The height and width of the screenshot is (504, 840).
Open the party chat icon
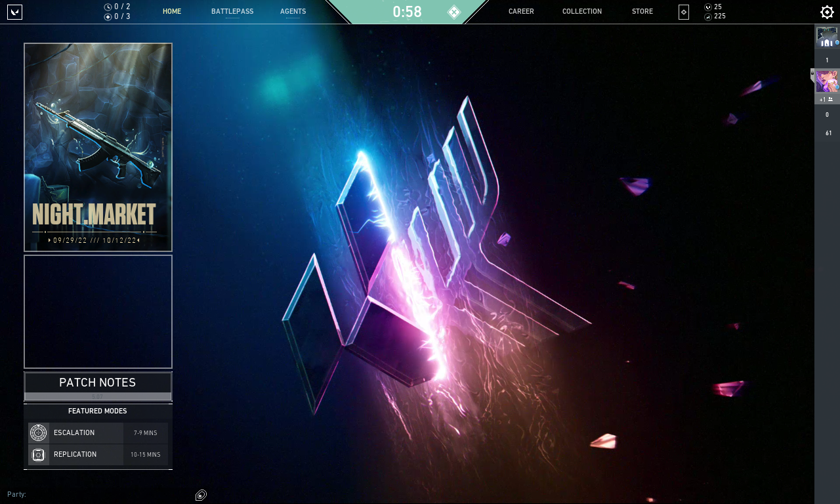tap(201, 495)
